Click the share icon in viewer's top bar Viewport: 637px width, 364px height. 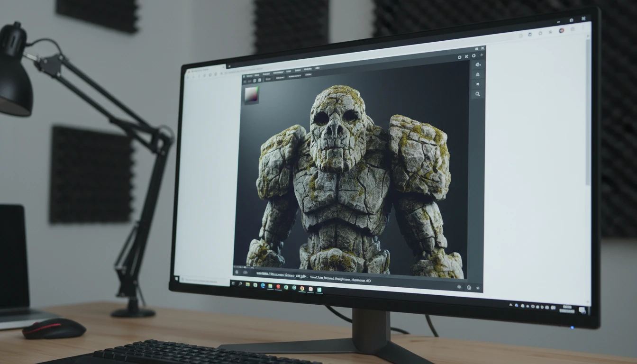466,56
